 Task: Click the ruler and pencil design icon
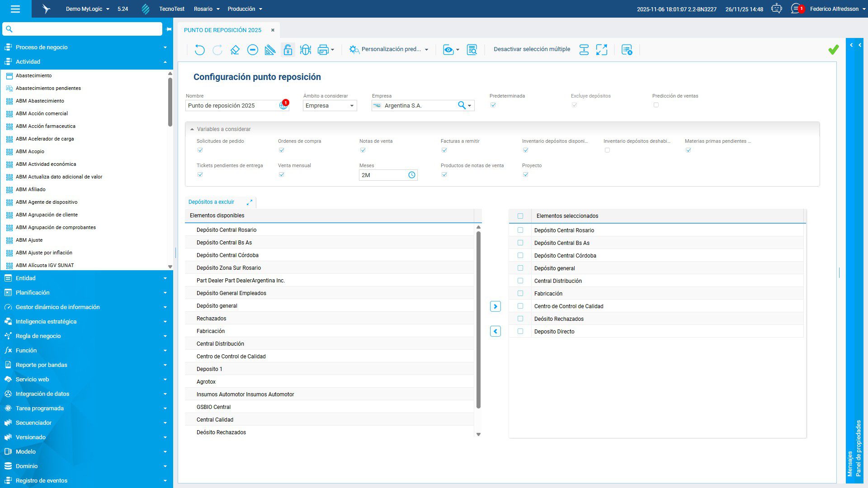click(x=270, y=50)
